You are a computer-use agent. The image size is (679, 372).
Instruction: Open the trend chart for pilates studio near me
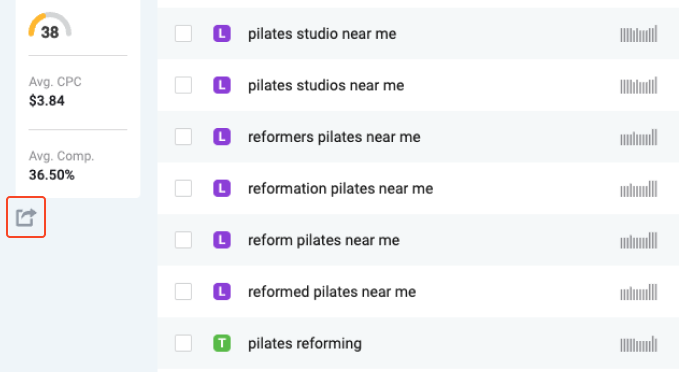[639, 34]
